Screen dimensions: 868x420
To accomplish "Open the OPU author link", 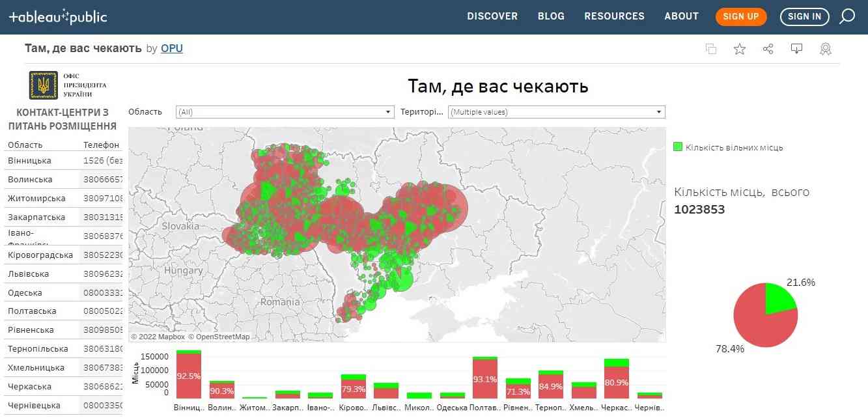I will pos(172,48).
